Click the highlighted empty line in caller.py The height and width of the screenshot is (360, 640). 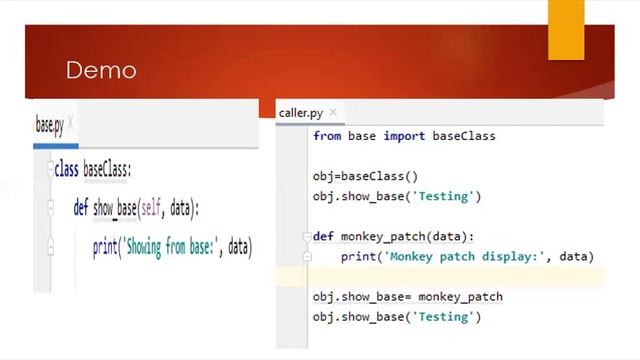pos(440,277)
